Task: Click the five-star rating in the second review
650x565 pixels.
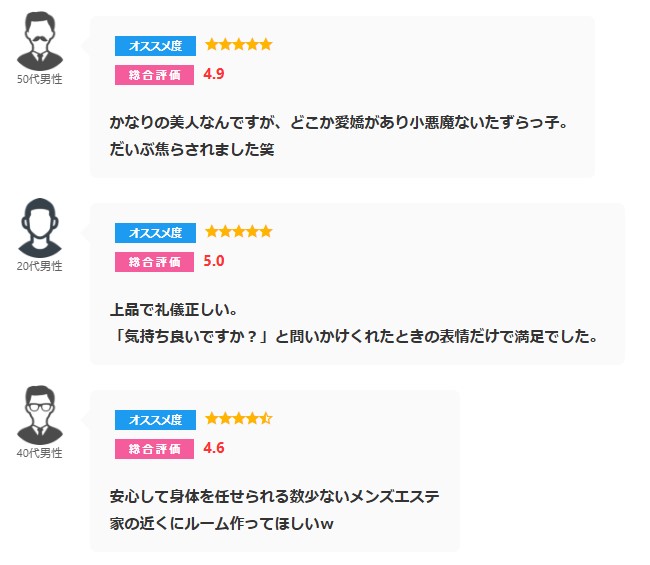Action: (x=239, y=231)
